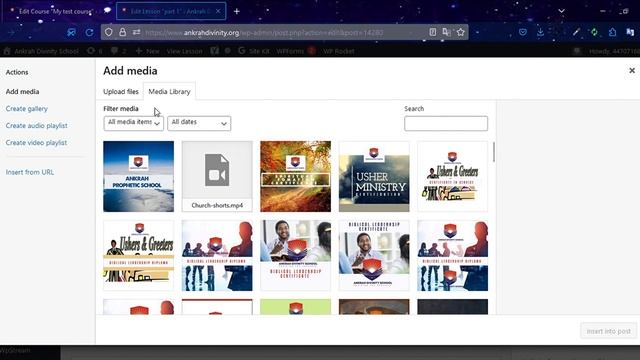This screenshot has width=640, height=360.
Task: Reload the page with the refresh icon
Action: (x=89, y=32)
